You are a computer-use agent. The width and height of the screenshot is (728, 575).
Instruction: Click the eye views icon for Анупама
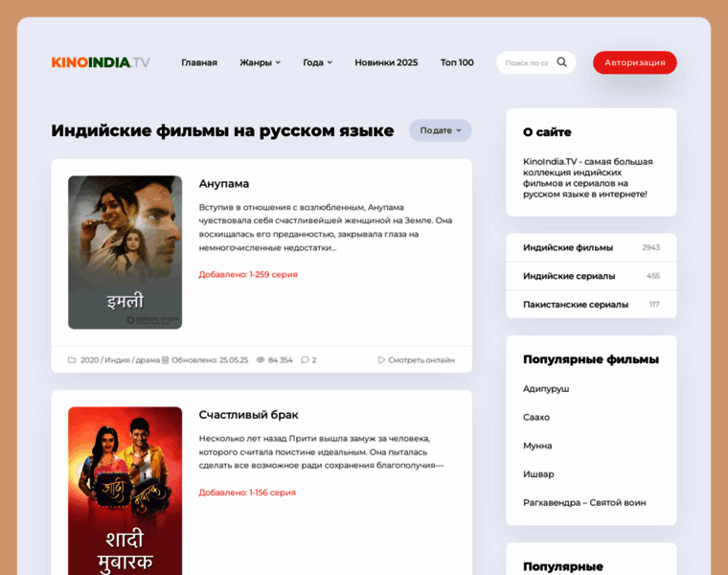[x=261, y=360]
